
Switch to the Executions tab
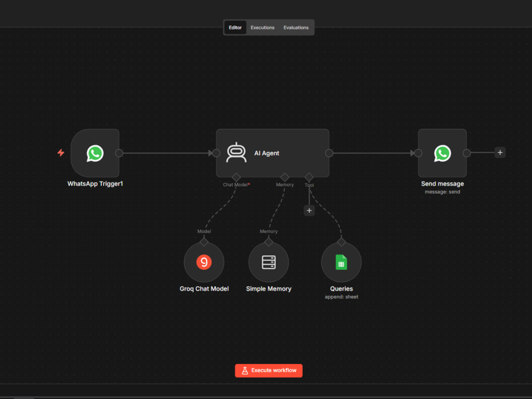tap(262, 28)
